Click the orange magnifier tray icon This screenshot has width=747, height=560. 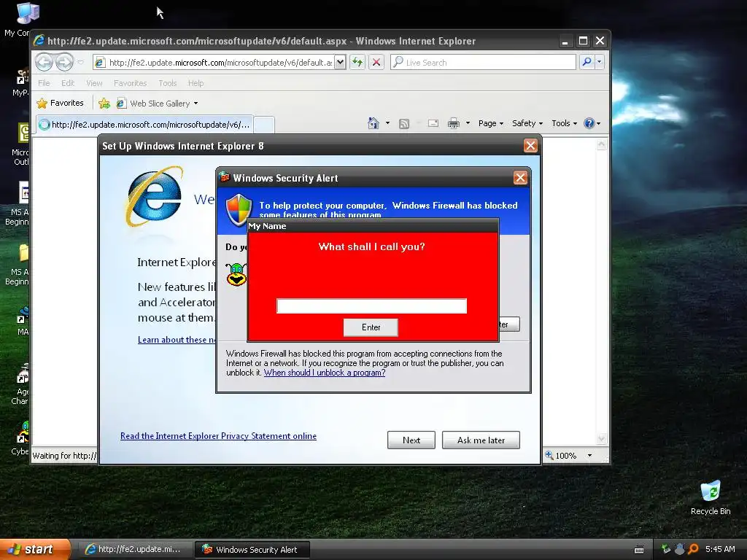tap(693, 549)
